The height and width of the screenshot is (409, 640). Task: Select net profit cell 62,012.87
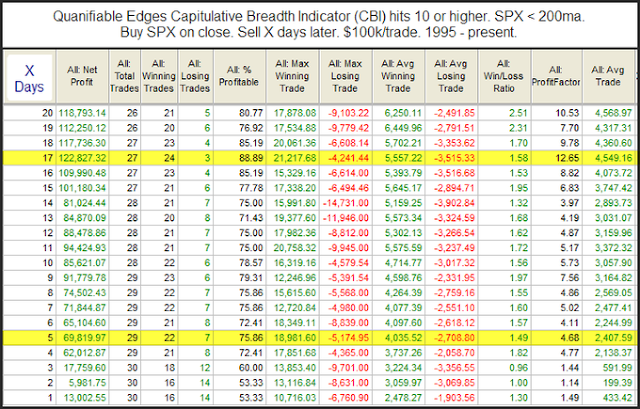pos(84,353)
